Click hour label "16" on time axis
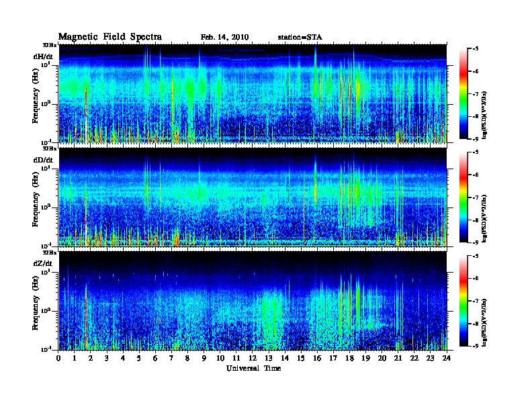Screen dimensions: 532x411 coord(317,358)
